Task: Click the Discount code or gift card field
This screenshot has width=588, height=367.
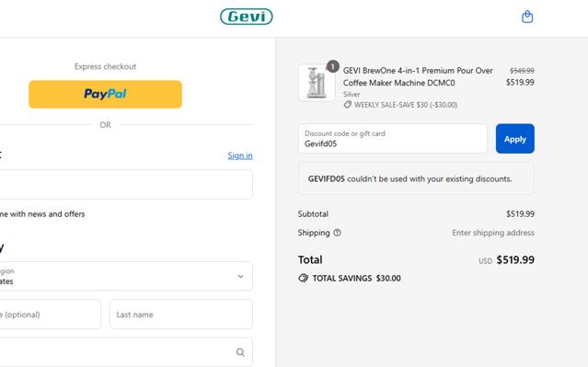Action: click(x=393, y=139)
